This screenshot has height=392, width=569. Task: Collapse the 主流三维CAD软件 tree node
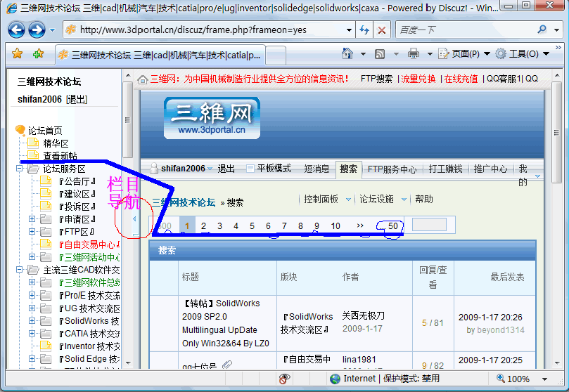pyautogui.click(x=19, y=270)
